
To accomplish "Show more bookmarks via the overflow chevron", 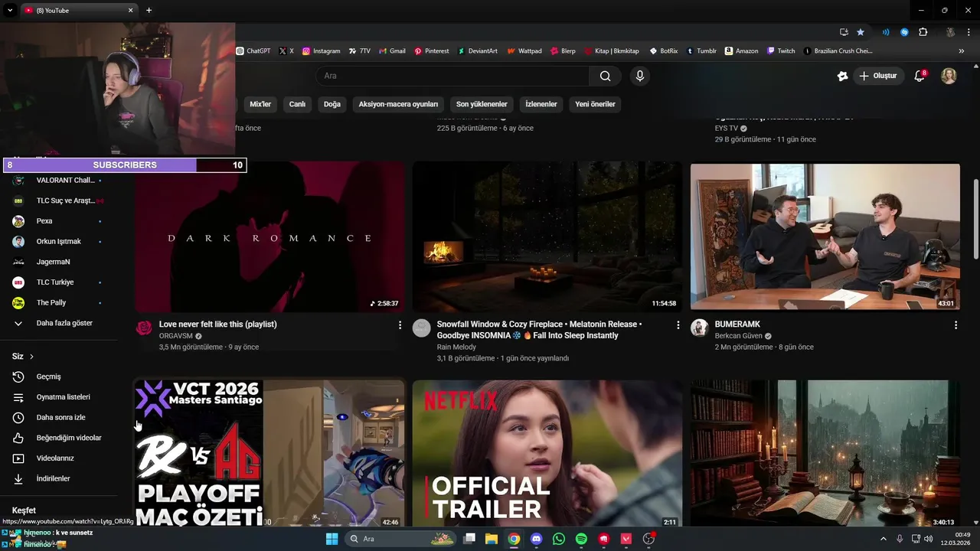I will 962,51.
